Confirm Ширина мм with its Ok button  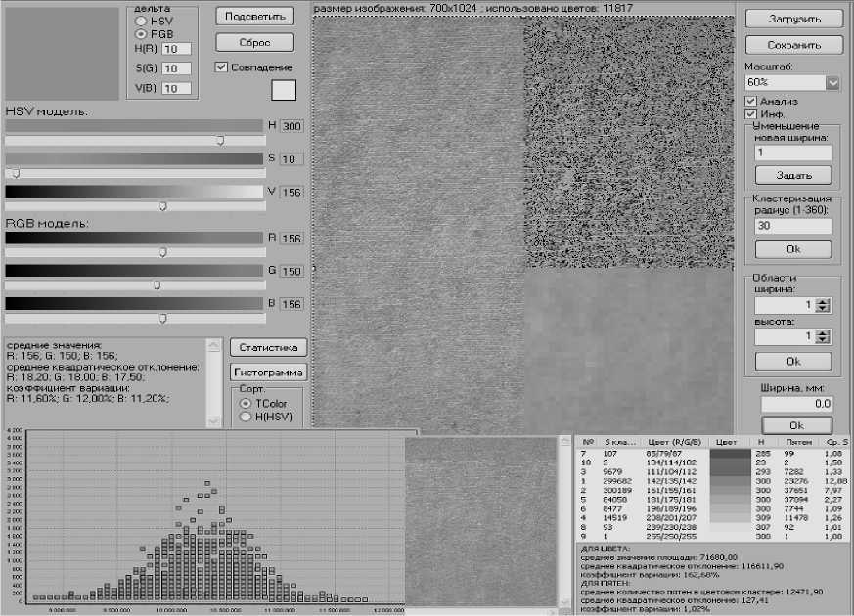point(797,425)
